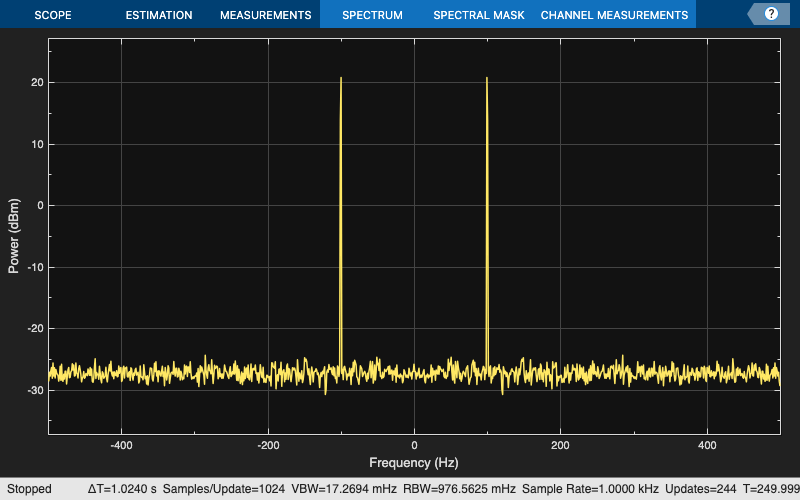Click the -20 dBm power tick label

pyautogui.click(x=35, y=329)
